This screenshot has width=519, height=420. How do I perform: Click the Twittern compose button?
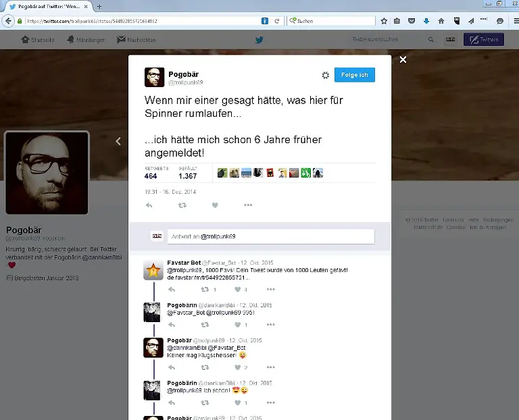pyautogui.click(x=483, y=40)
